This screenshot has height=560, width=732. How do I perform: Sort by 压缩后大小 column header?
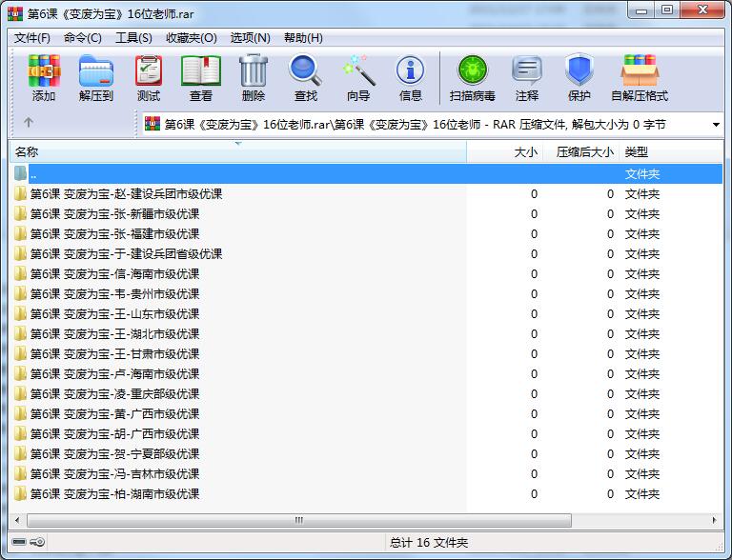click(581, 151)
